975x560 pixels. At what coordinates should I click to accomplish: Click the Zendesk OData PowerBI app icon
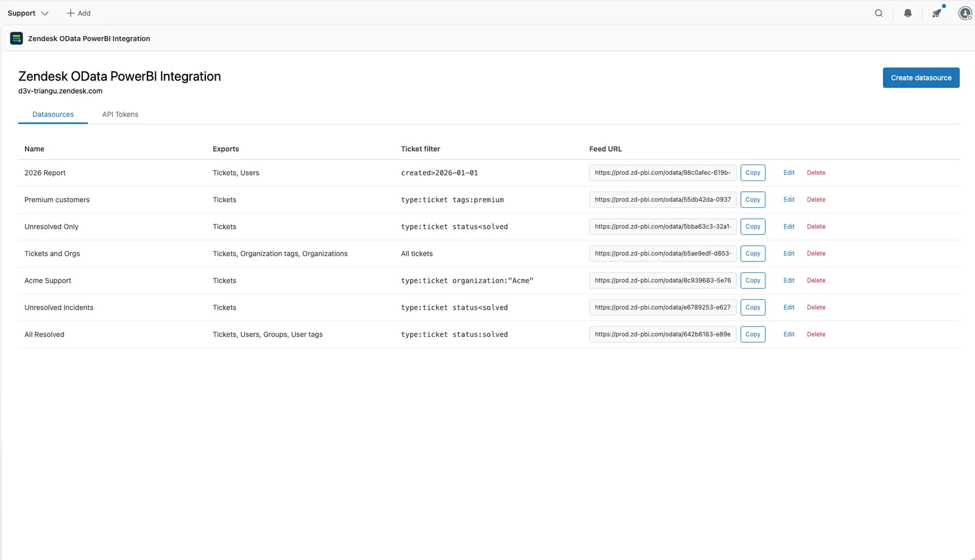click(x=16, y=38)
